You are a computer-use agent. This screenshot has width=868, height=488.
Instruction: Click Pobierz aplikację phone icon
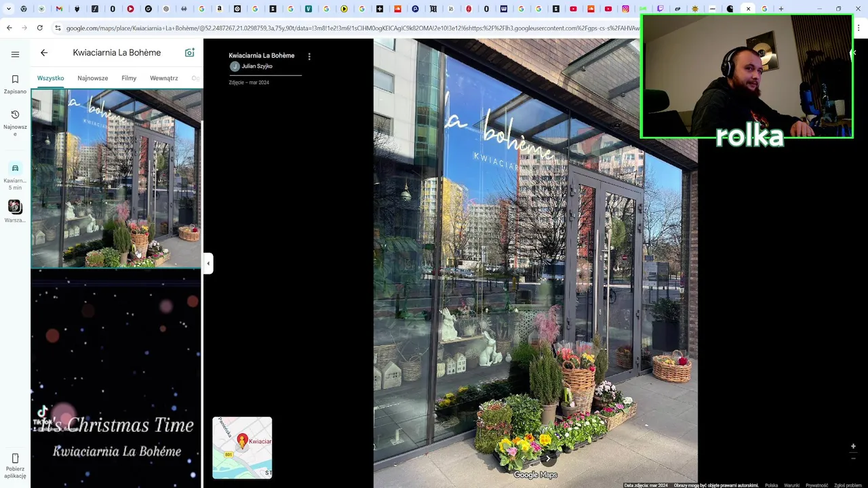(x=15, y=459)
